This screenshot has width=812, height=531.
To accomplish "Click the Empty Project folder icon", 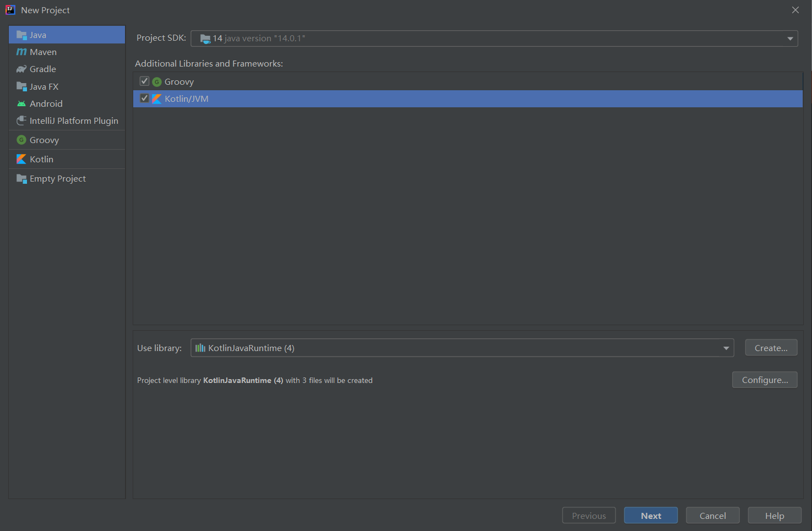I will pyautogui.click(x=21, y=178).
